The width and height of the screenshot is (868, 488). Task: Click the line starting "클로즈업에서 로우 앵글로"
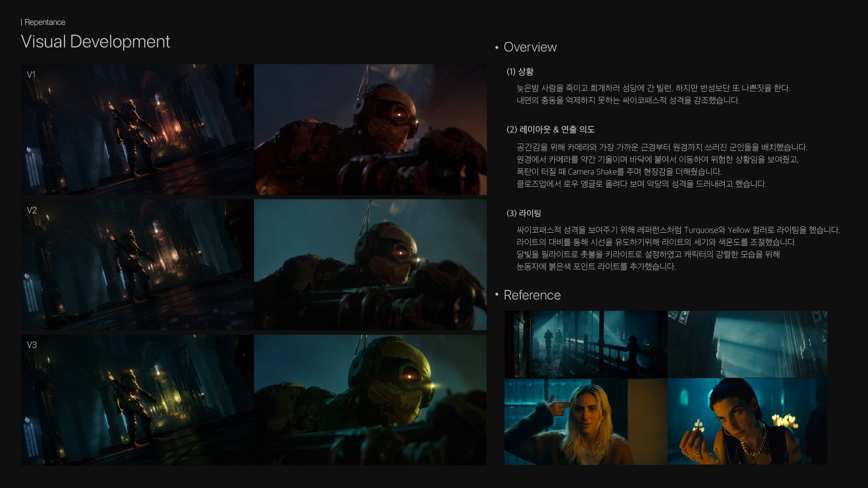click(x=642, y=184)
